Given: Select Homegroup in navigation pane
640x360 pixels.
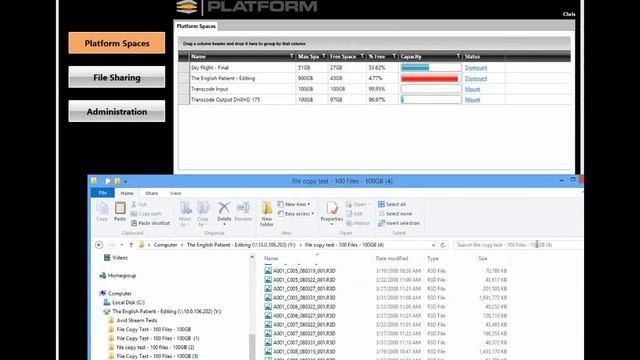Looking at the screenshot, I should 118,276.
